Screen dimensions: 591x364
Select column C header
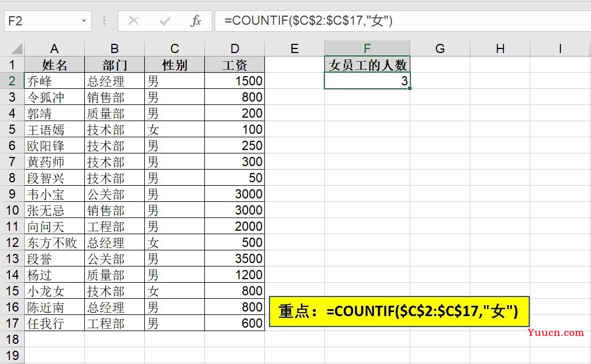click(x=174, y=48)
